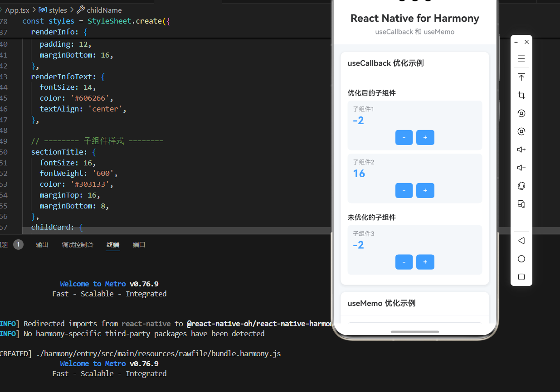Click the styles symbol icon in breadcrumb
Screen dimensions: 560x392
(x=43, y=10)
